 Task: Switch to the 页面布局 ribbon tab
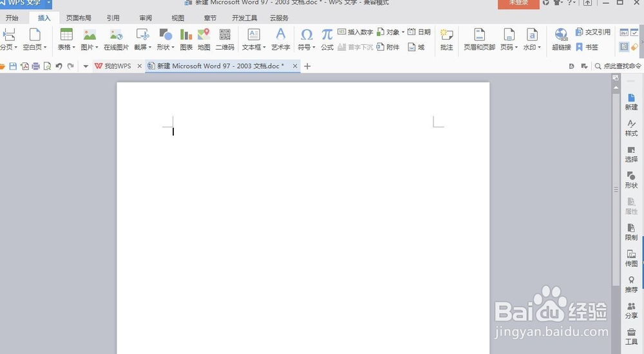79,18
